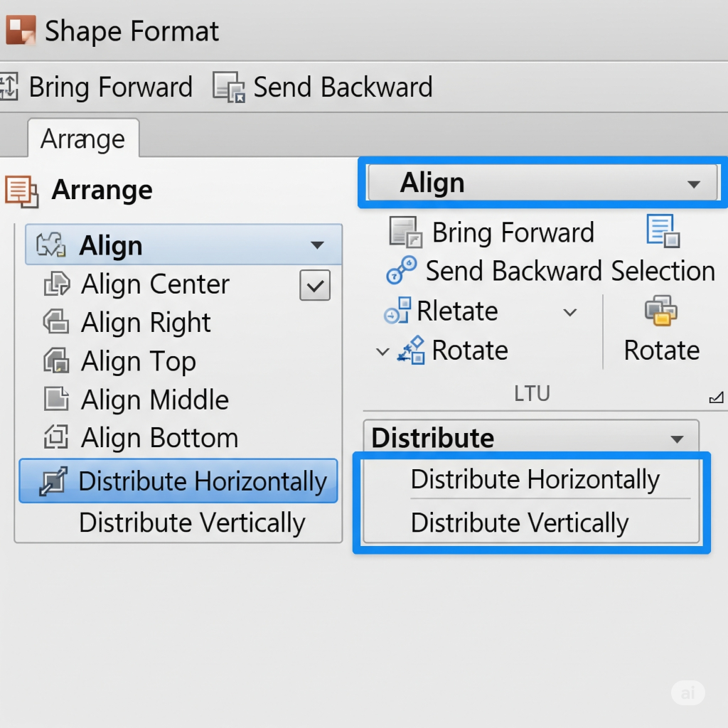Click the Align Bottom icon
Viewport: 728px width, 728px height.
pyautogui.click(x=56, y=438)
